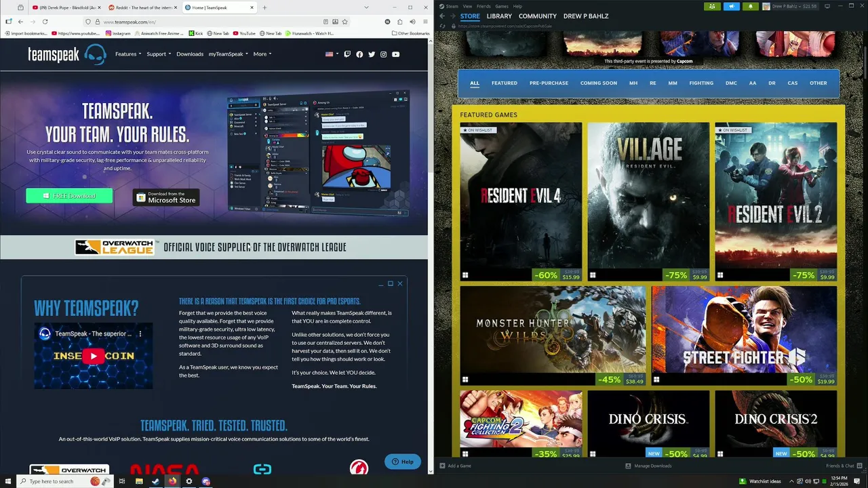The image size is (868, 488).
Task: Open TeamSpeak Instagram social icon
Action: point(383,54)
